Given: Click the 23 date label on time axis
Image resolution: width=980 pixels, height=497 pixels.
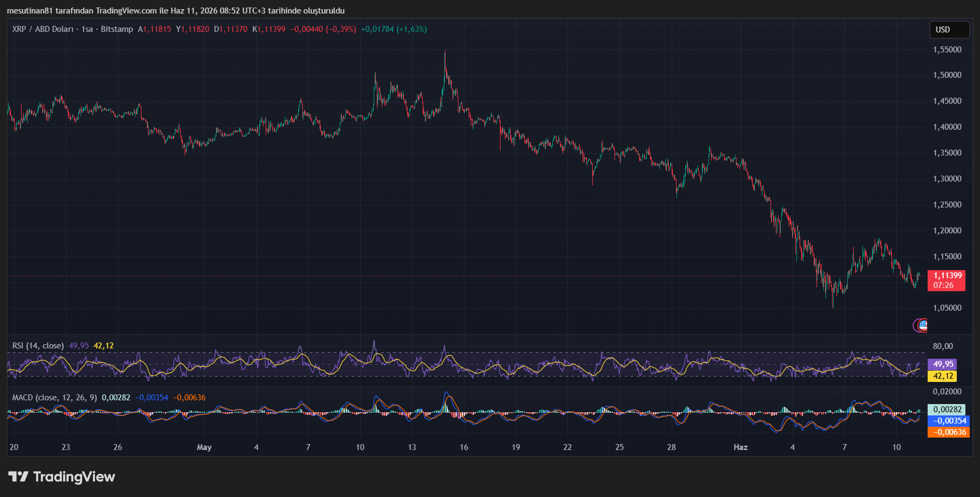Looking at the screenshot, I should click(66, 447).
